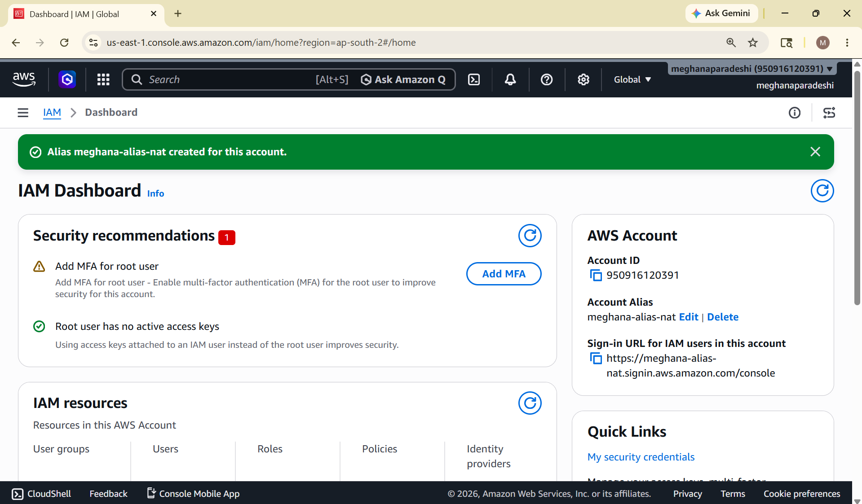Open the help question mark menu
This screenshot has height=504, width=862.
point(547,79)
